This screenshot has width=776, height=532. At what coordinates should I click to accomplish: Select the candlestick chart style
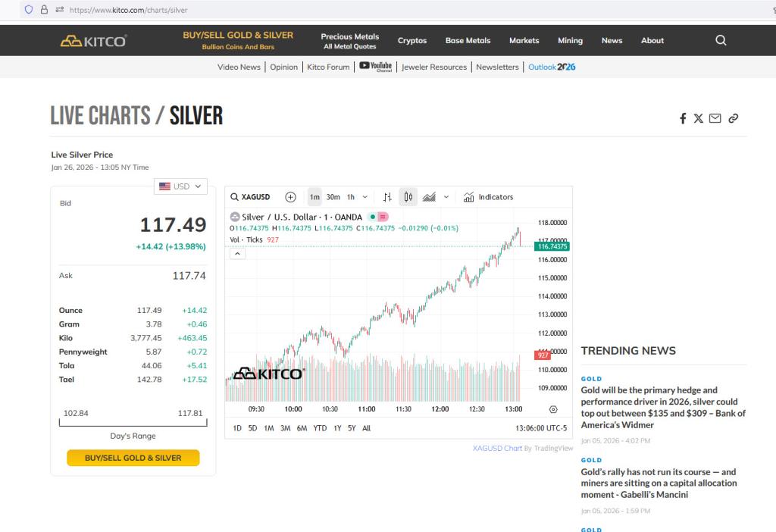click(408, 197)
